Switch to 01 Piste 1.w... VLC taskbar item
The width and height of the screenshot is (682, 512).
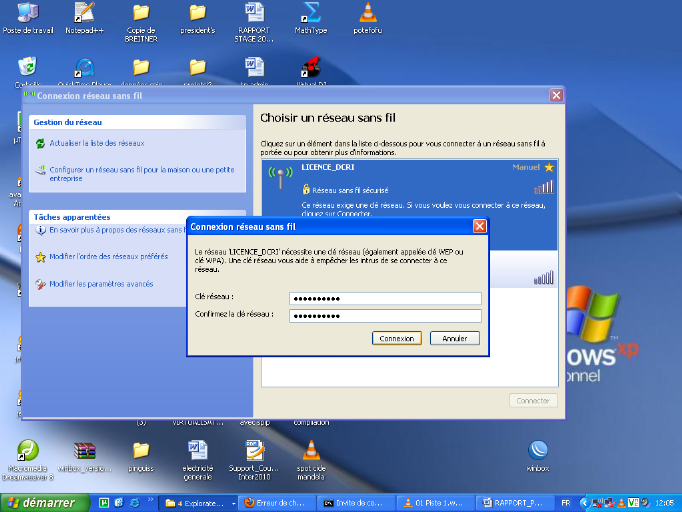[436, 503]
